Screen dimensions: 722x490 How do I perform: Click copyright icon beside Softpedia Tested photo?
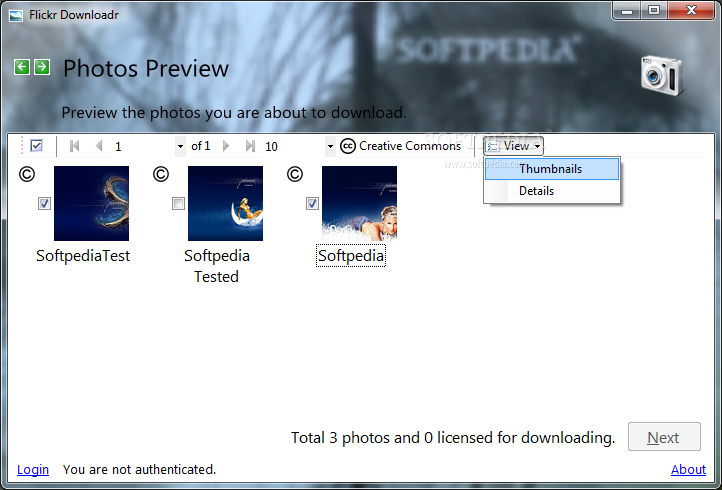point(161,174)
